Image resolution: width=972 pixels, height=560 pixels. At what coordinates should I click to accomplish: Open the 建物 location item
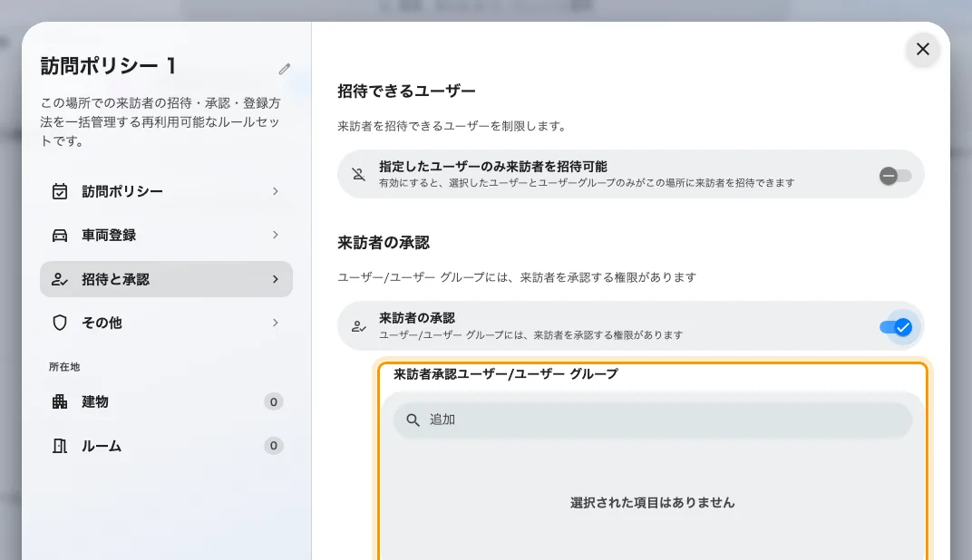pyautogui.click(x=166, y=401)
